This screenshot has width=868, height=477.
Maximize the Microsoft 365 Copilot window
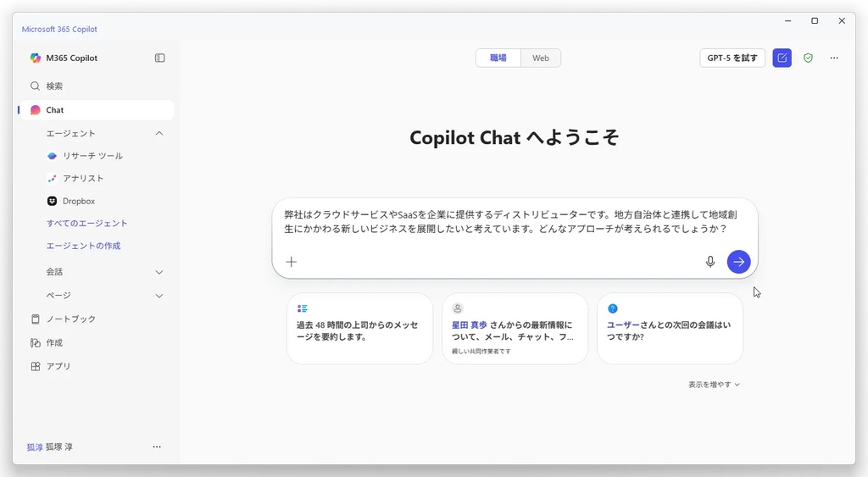point(815,21)
